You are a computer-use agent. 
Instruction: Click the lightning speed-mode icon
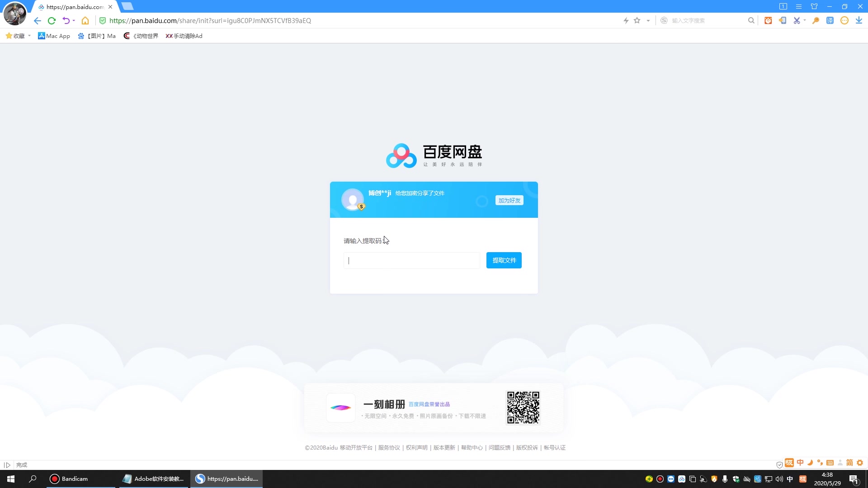click(626, 21)
